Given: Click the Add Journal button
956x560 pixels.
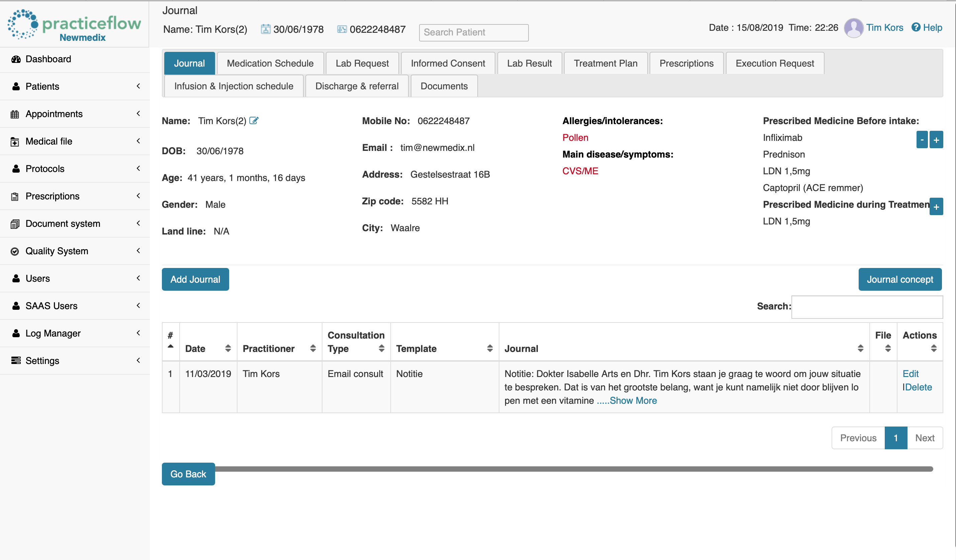Looking at the screenshot, I should [195, 279].
